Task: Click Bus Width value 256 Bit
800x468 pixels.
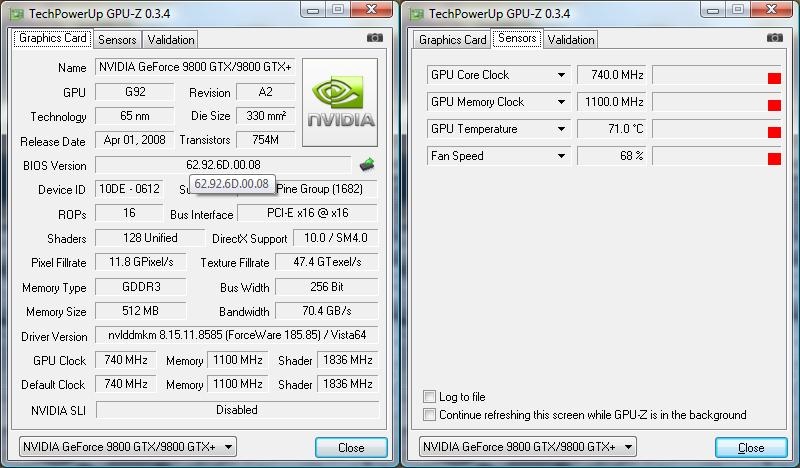Action: pos(327,287)
